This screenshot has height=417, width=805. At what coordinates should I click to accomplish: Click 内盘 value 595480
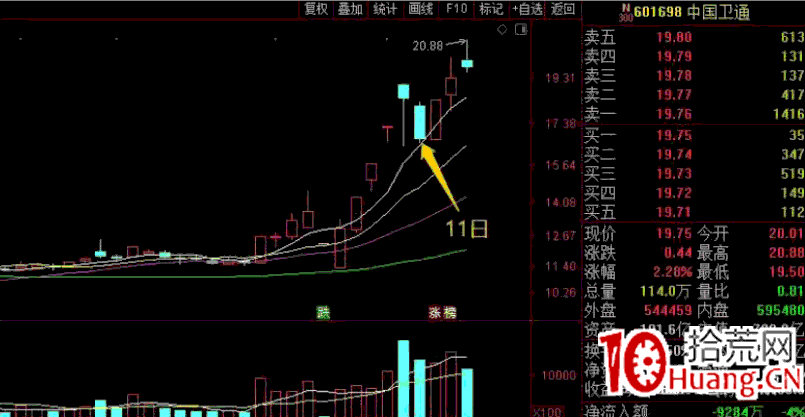(778, 311)
